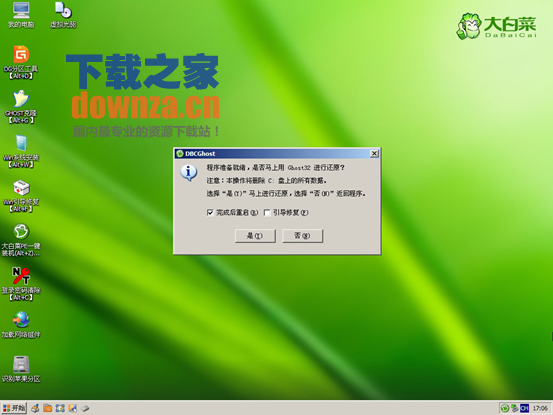Open the 加载网络组件 network icon

[21, 325]
